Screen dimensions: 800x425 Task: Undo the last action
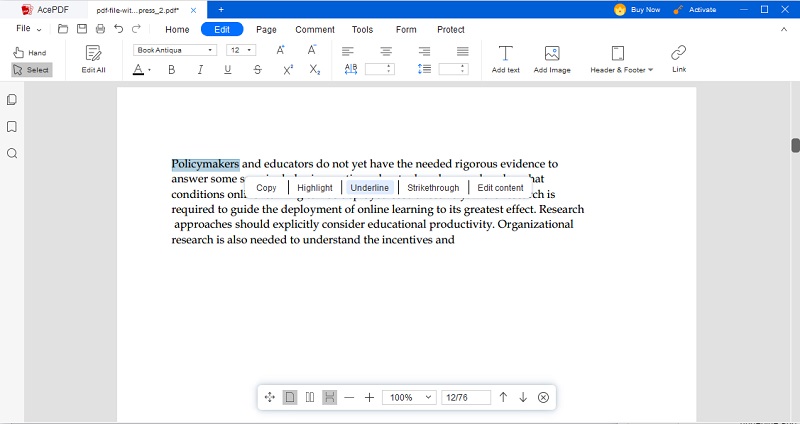(x=118, y=29)
